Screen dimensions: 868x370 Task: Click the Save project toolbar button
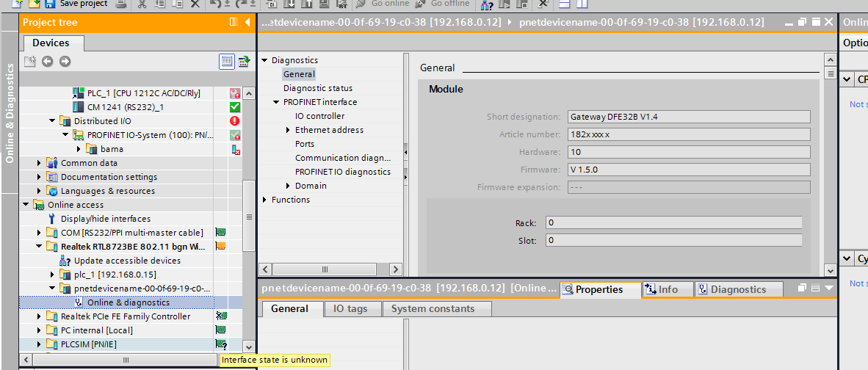pyautogui.click(x=76, y=4)
